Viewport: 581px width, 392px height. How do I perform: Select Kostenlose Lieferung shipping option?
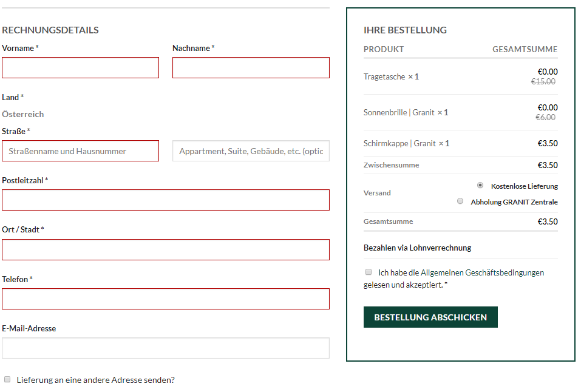tap(480, 185)
